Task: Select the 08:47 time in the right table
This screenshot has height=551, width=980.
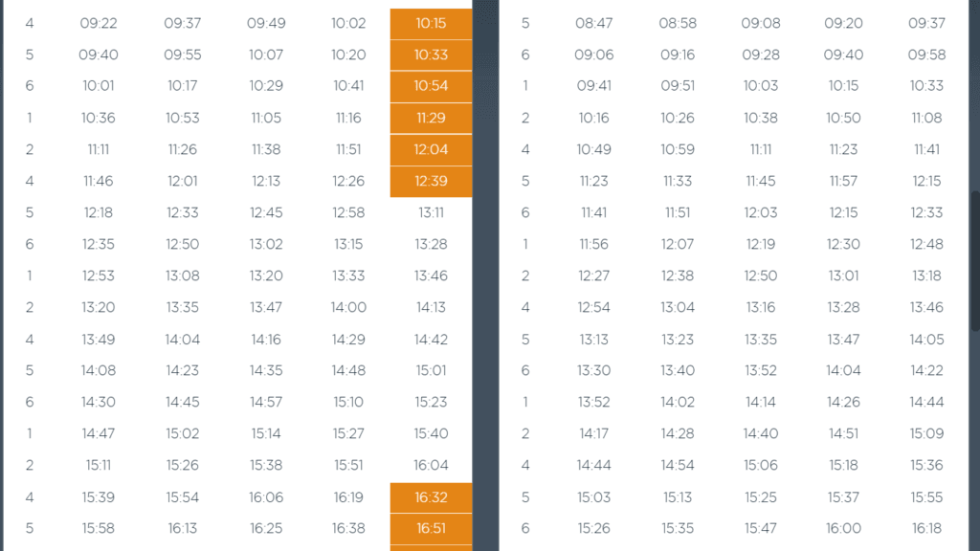Action: tap(593, 24)
